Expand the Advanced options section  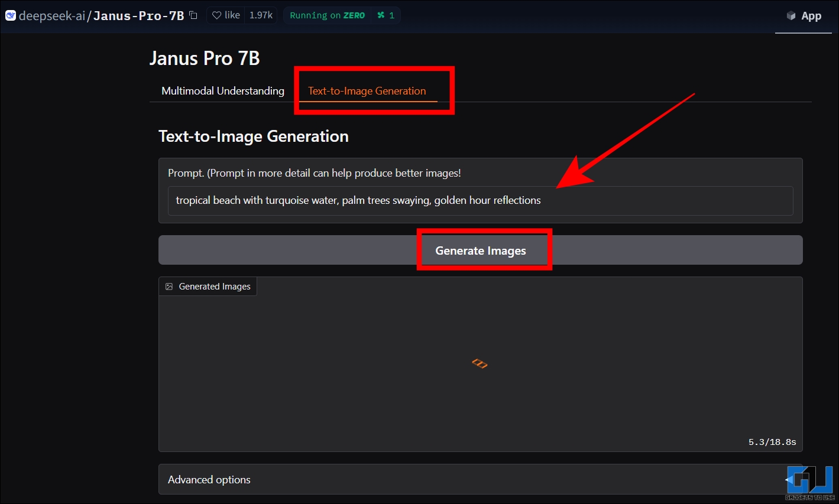coord(480,480)
